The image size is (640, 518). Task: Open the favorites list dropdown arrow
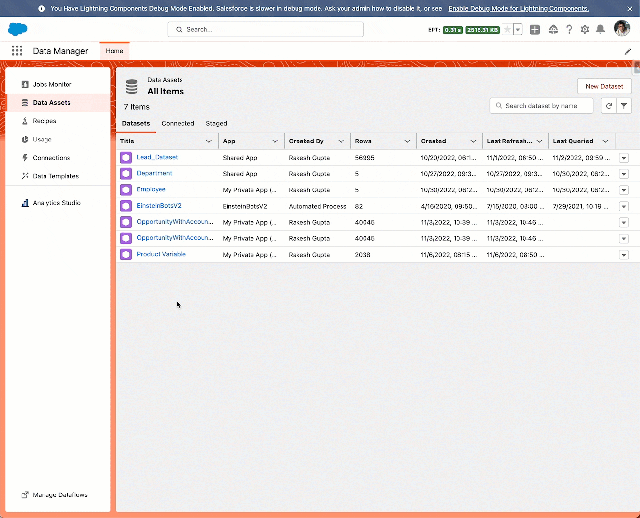518,30
